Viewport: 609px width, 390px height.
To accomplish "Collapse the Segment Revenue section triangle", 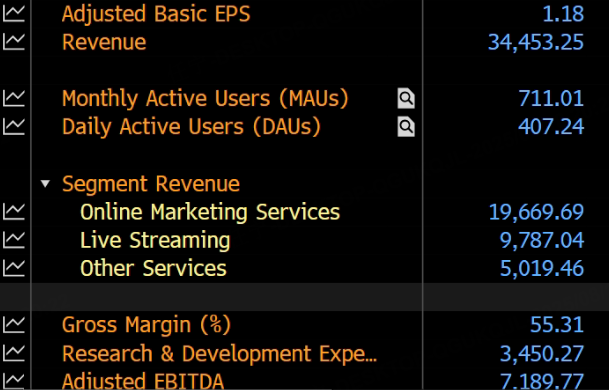I will [x=45, y=183].
